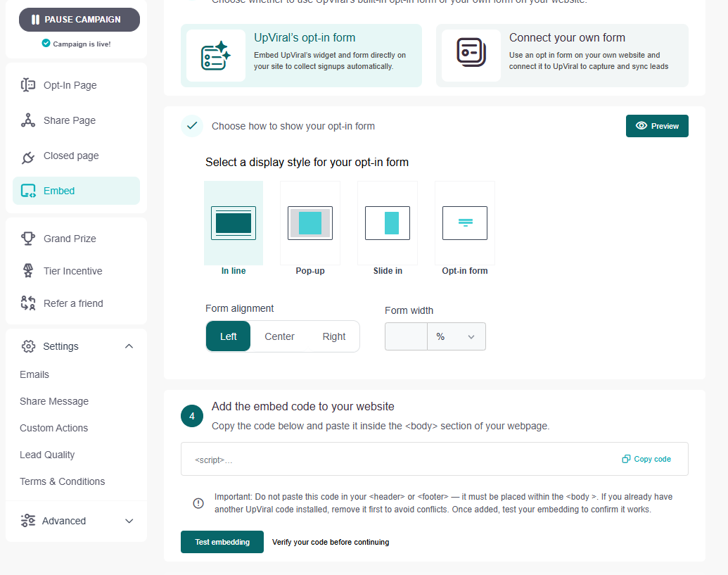
Task: Select the In line display style
Action: tap(234, 223)
